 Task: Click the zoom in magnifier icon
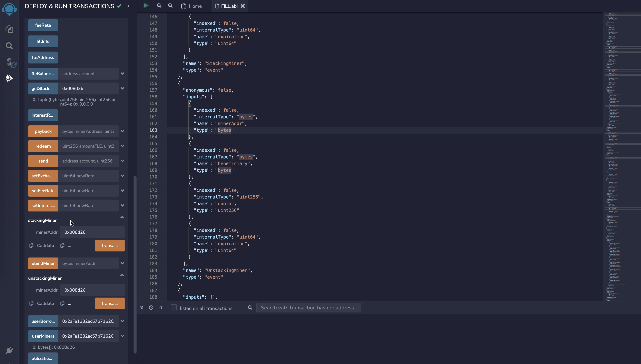[x=170, y=5]
